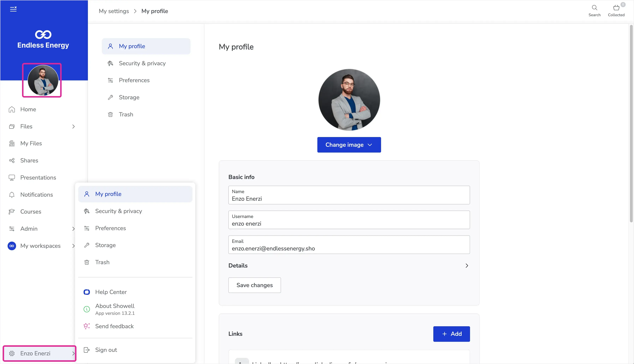The height and width of the screenshot is (364, 634).
Task: Expand the Files submenu chevron
Action: [73, 126]
